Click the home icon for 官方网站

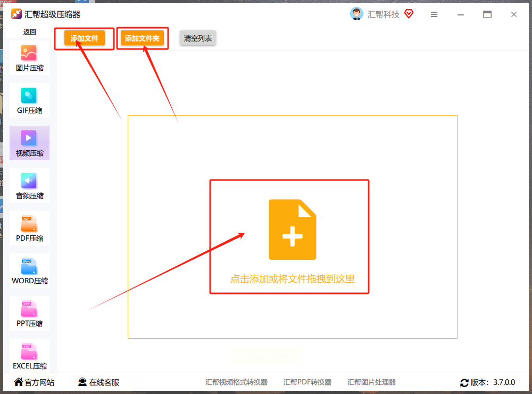coord(18,382)
